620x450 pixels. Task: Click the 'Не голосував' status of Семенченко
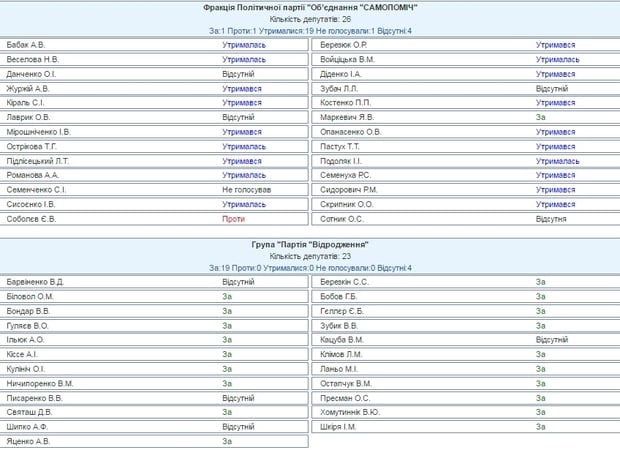coord(247,189)
